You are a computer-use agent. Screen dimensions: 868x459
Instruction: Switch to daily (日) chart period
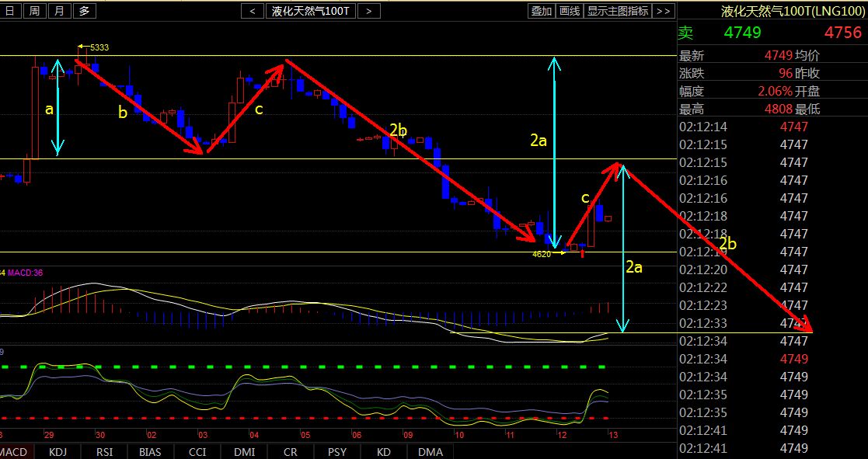click(x=9, y=11)
